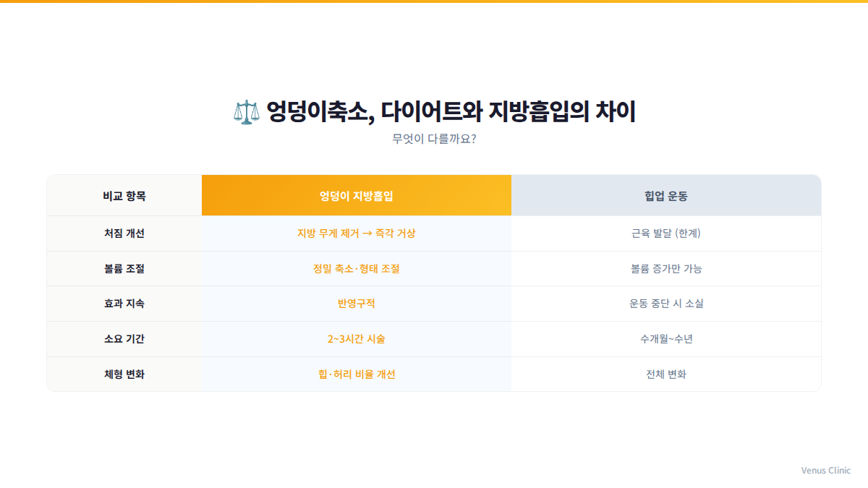Click the Venus Clinic footer text
The width and height of the screenshot is (868, 488).
click(x=826, y=471)
